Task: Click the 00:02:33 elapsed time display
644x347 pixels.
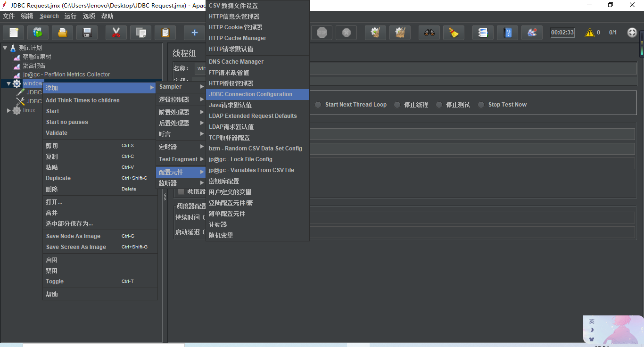Action: (x=562, y=33)
